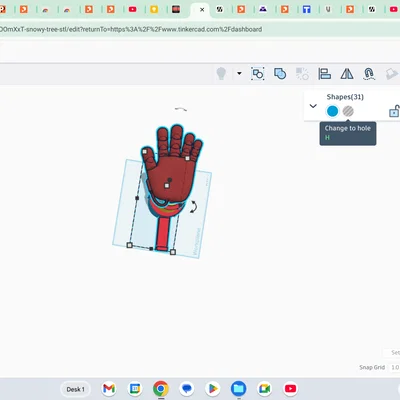Open the Play Store from the shelf
This screenshot has width=400, height=400.
213,389
